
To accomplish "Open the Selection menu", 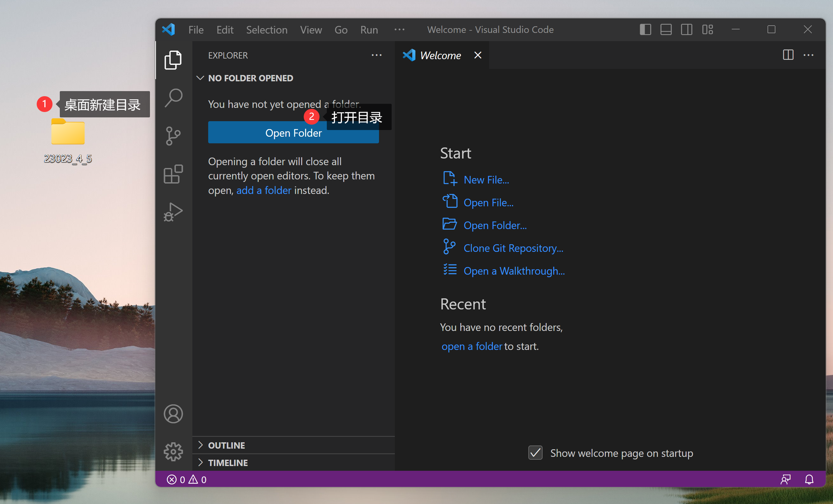I will click(x=267, y=30).
